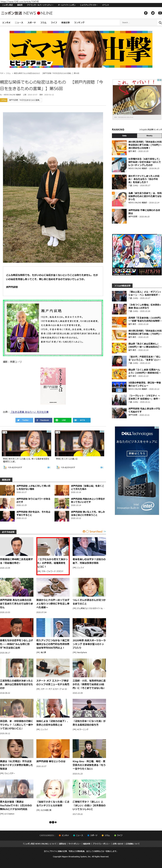Open ranking article 横川駅 駅弁誕生135周年
The image size is (162, 868).
[x=137, y=147]
